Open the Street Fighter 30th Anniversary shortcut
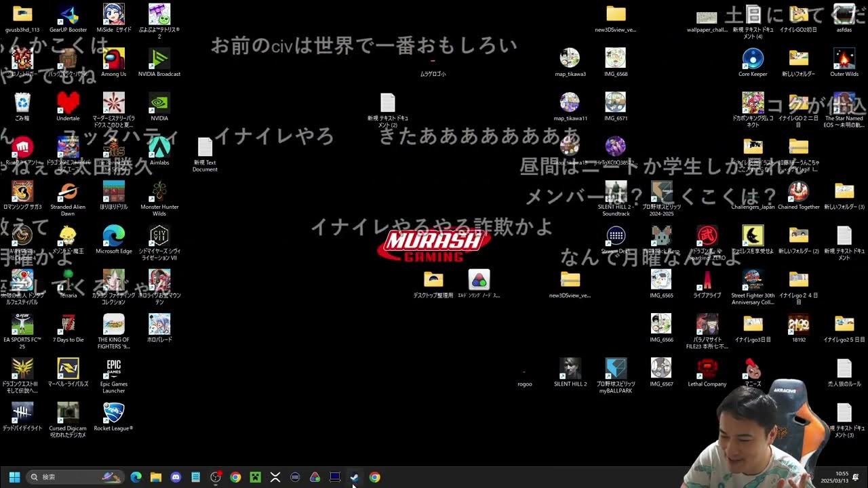The height and width of the screenshot is (488, 868). pyautogui.click(x=753, y=280)
